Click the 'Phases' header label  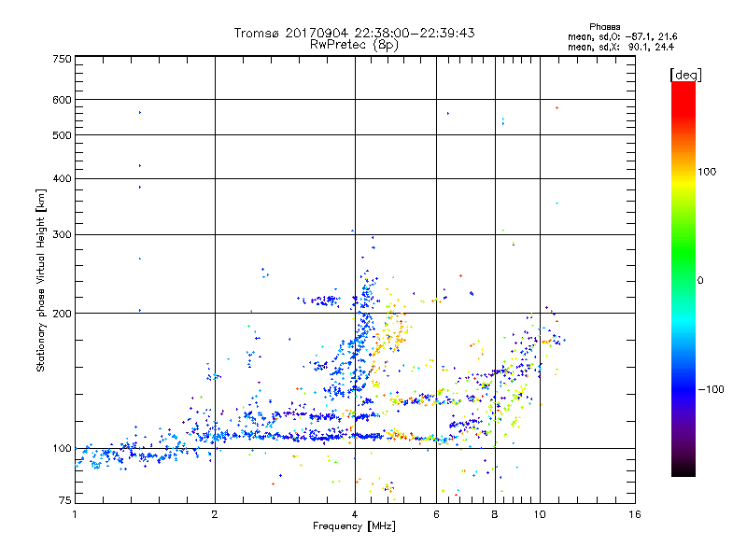(x=604, y=27)
